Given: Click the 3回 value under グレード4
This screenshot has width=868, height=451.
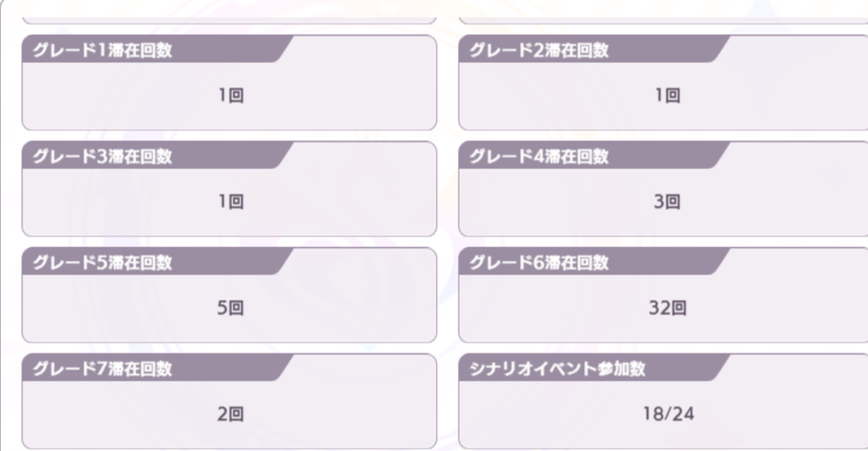Looking at the screenshot, I should (x=667, y=202).
